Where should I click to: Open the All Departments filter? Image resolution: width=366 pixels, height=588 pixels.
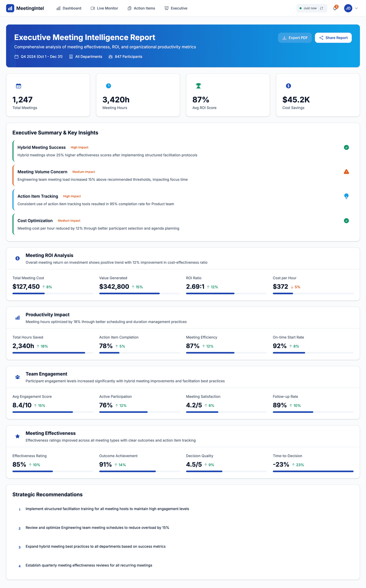(86, 57)
